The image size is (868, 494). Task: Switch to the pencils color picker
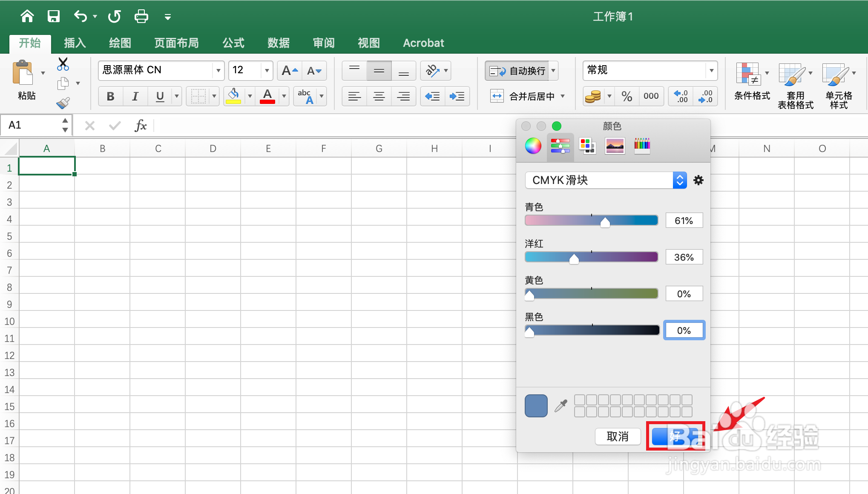click(x=642, y=146)
